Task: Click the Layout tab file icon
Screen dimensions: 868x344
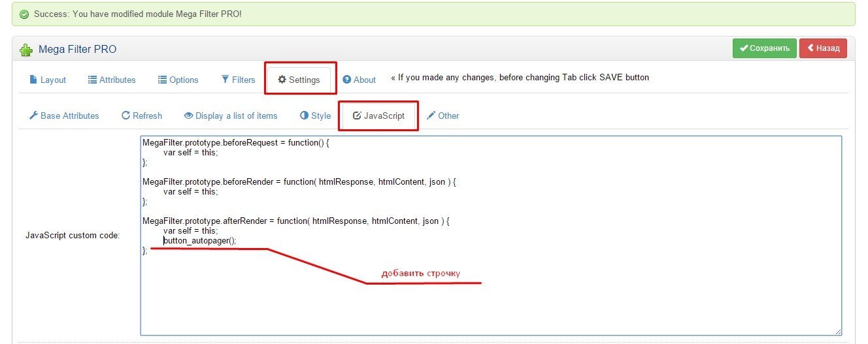Action: [33, 80]
